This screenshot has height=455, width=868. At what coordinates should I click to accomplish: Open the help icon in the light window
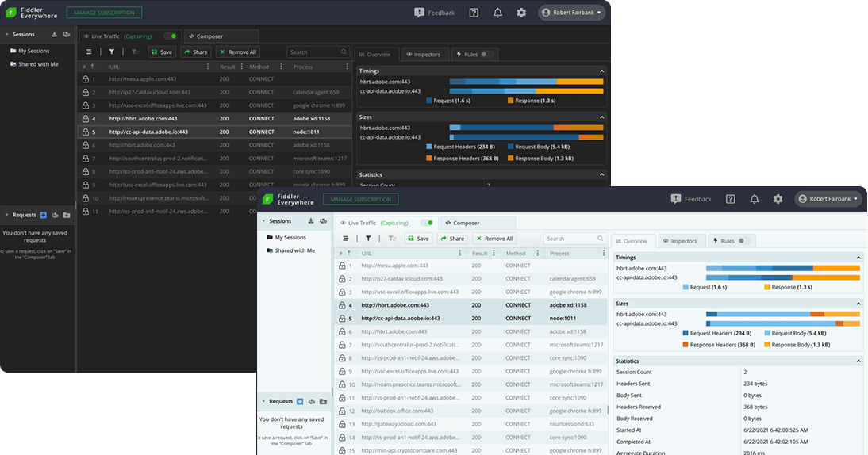click(x=731, y=198)
